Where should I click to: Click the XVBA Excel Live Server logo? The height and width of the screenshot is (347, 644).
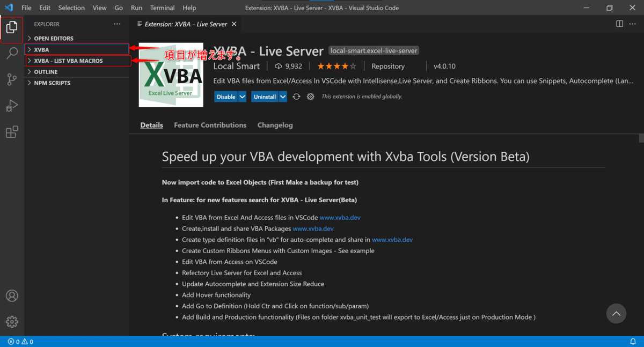pos(171,75)
